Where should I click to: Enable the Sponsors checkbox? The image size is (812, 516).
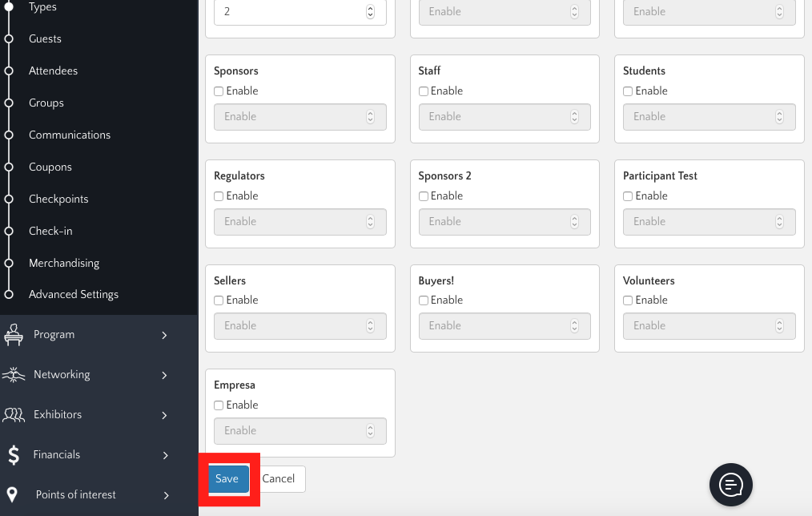click(x=219, y=91)
